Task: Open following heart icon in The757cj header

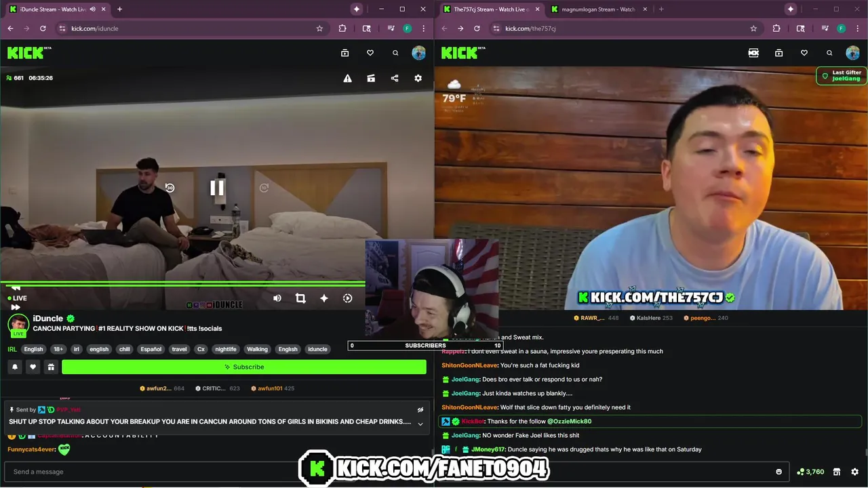Action: (x=804, y=53)
